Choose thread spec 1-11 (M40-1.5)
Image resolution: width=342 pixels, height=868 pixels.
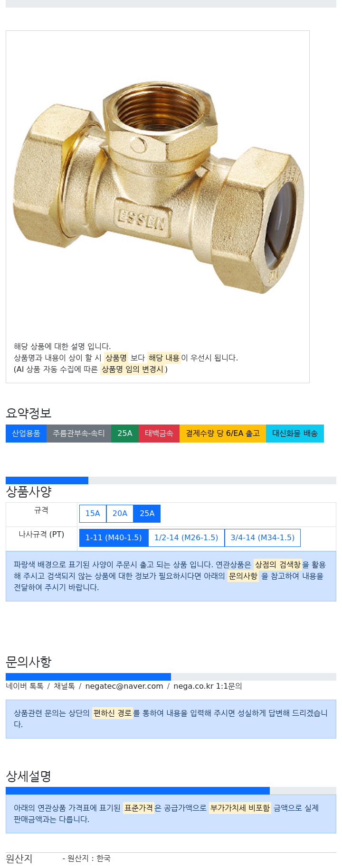click(x=114, y=538)
